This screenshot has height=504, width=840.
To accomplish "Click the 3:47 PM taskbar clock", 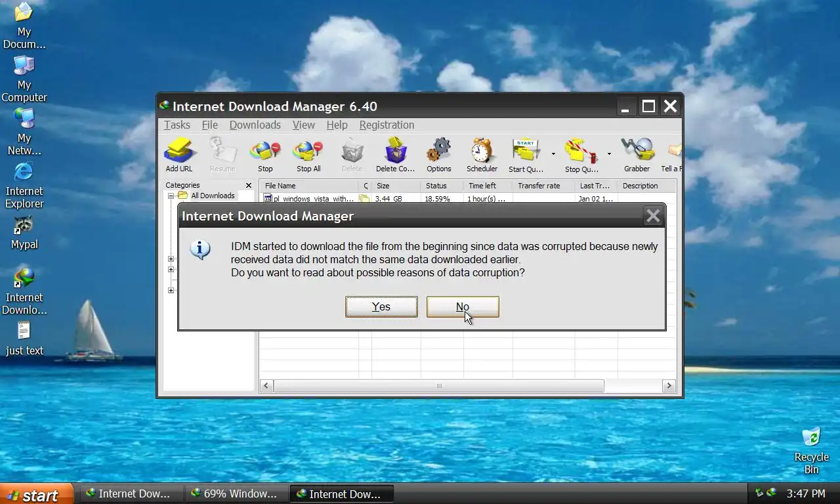I will click(x=806, y=493).
